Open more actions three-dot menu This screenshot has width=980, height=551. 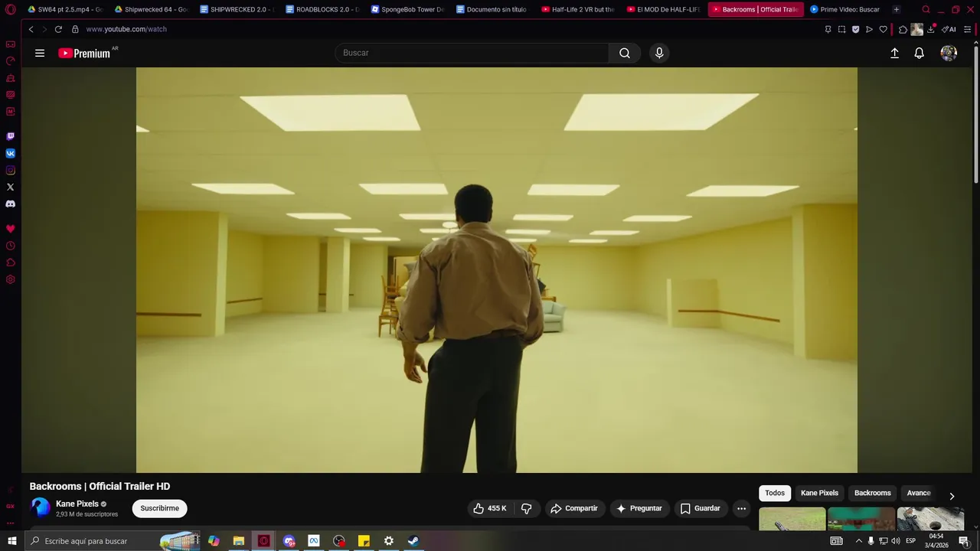(x=741, y=508)
